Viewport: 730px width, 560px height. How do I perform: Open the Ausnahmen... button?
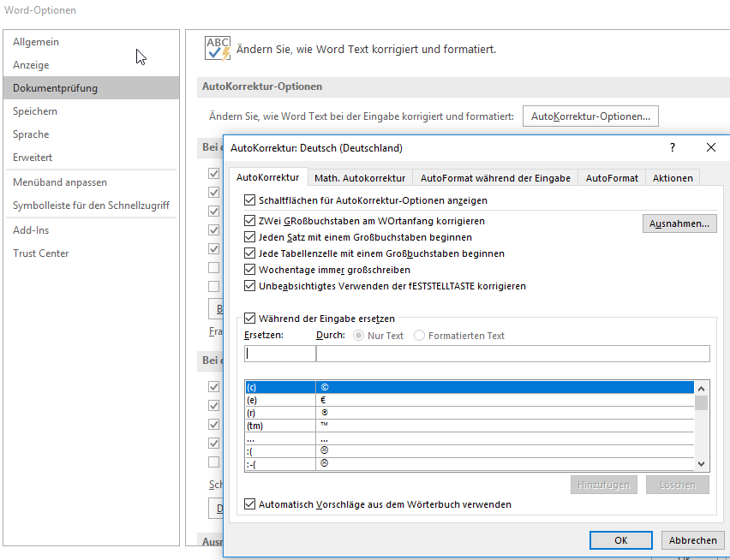[x=679, y=223]
